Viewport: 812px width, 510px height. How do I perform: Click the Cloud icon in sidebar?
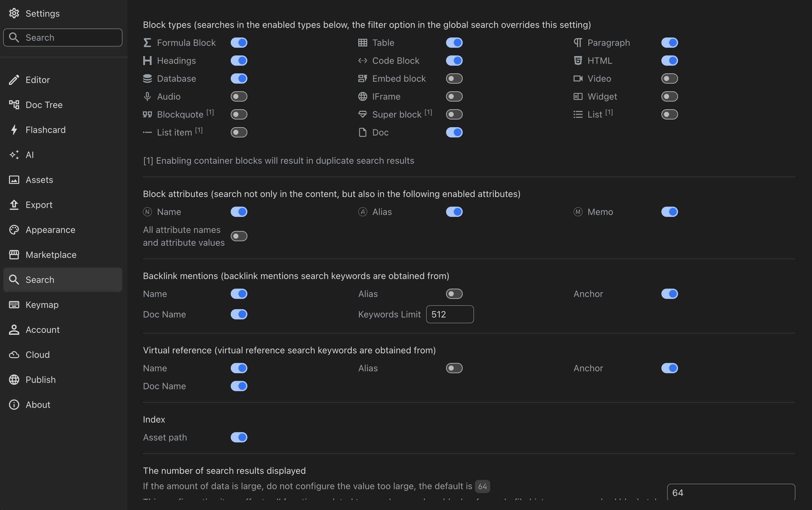click(14, 355)
